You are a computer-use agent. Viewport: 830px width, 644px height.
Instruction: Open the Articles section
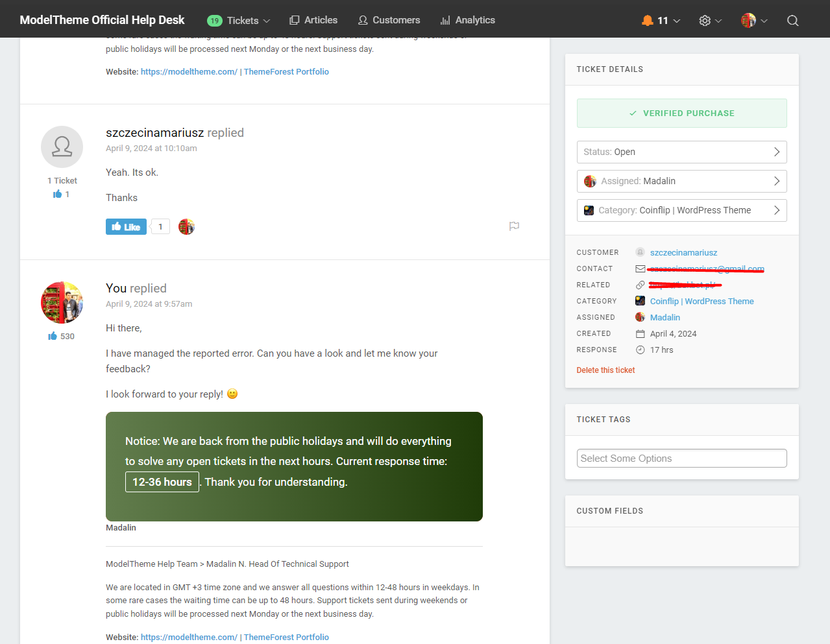[313, 20]
